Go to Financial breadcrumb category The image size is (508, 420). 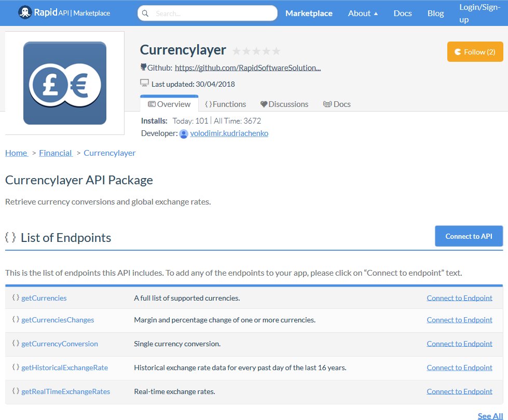pyautogui.click(x=56, y=153)
